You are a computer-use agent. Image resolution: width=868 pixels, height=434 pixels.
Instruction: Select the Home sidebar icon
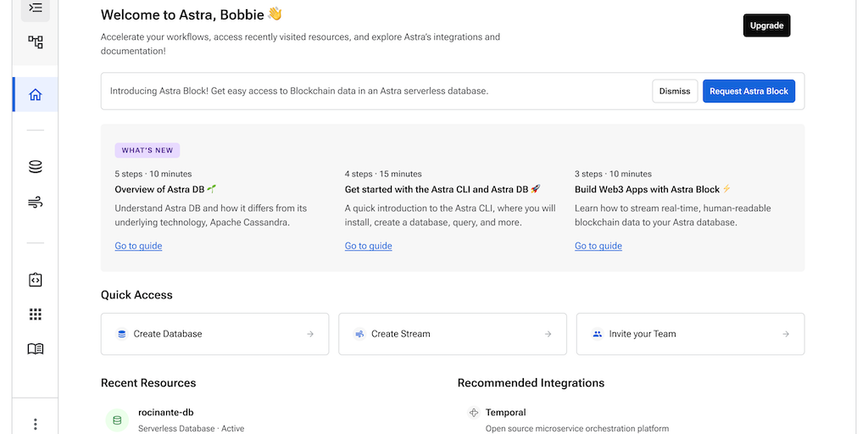click(35, 94)
